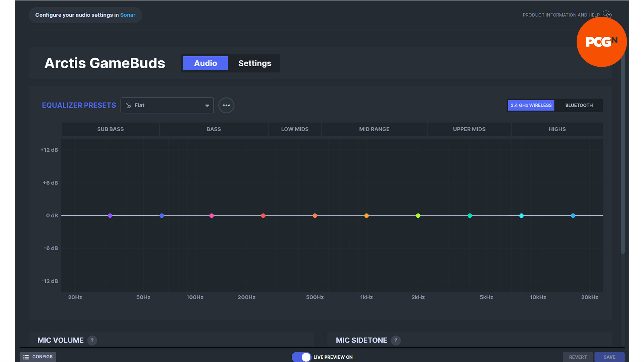Select the Low Mids band header
Screen dimensions: 644x362
point(295,129)
